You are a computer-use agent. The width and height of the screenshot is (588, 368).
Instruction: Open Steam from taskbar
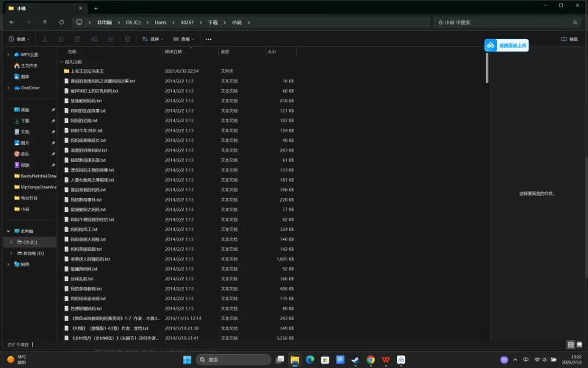coord(355,360)
